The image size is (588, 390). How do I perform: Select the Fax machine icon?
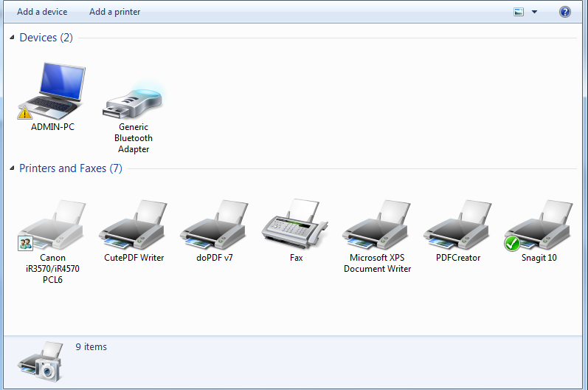click(295, 224)
